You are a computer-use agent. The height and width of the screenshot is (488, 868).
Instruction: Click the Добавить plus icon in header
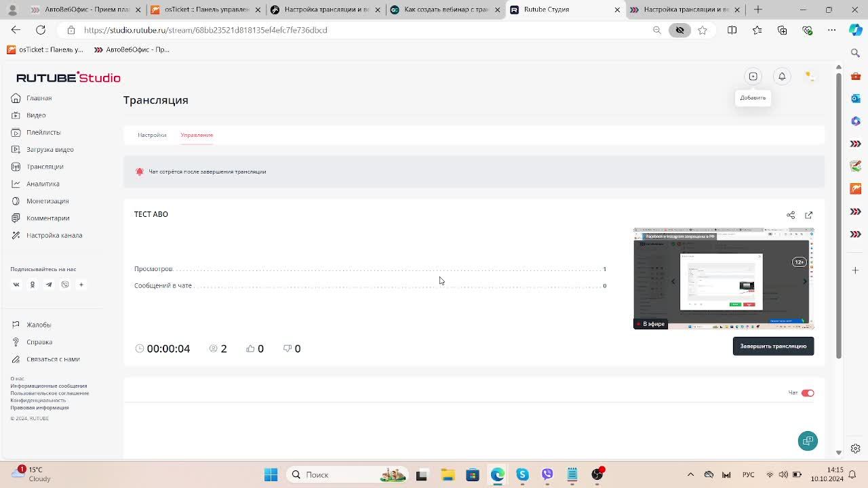coord(753,77)
